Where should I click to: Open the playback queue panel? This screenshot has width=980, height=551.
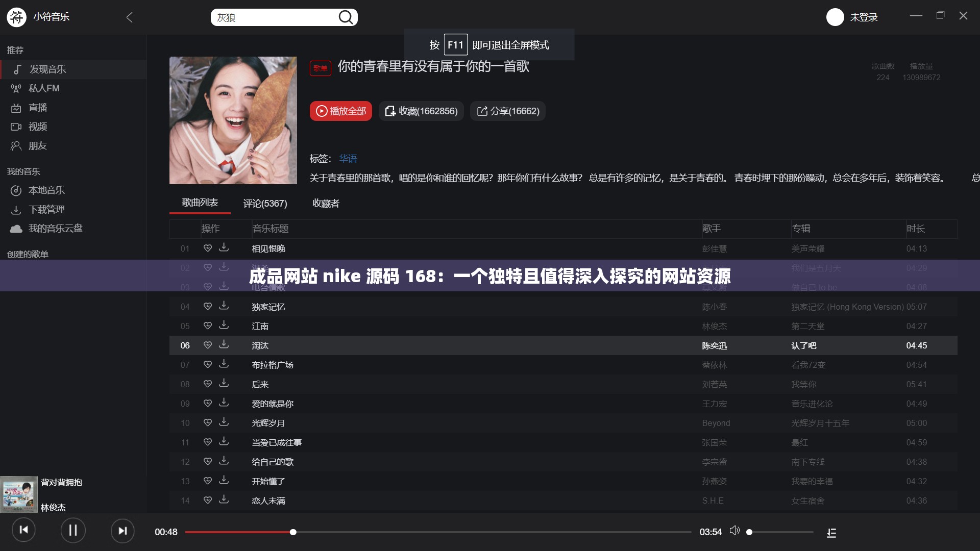click(831, 532)
